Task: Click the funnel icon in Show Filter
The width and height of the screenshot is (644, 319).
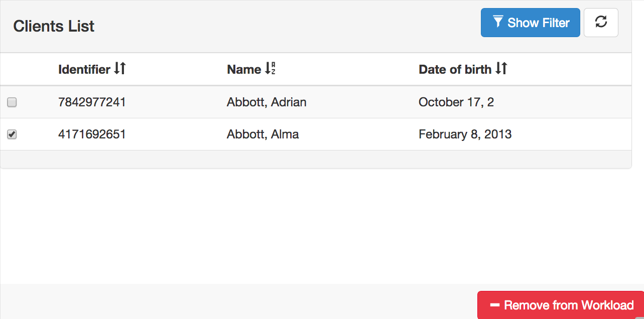Action: click(x=498, y=22)
